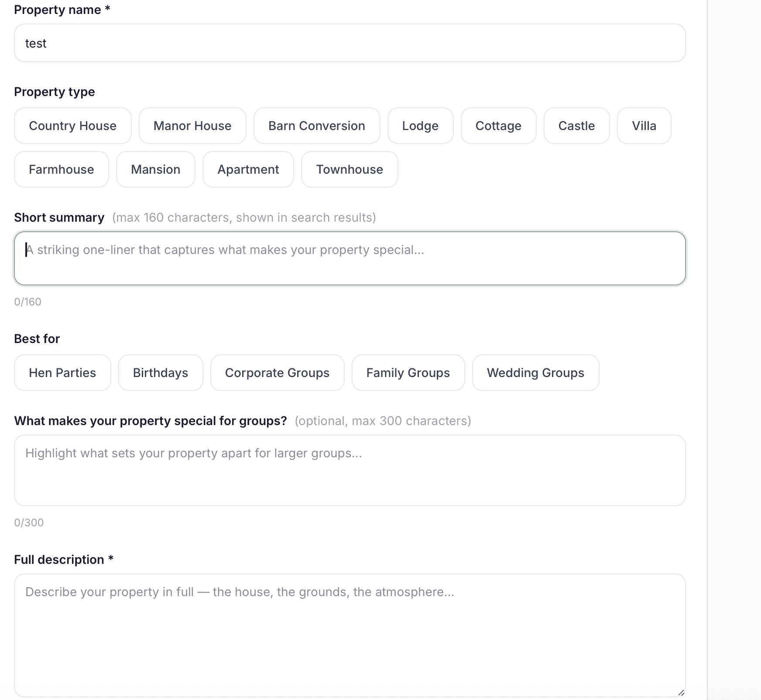The width and height of the screenshot is (761, 700).
Task: Toggle the Wedding Groups tag
Action: pyautogui.click(x=535, y=373)
